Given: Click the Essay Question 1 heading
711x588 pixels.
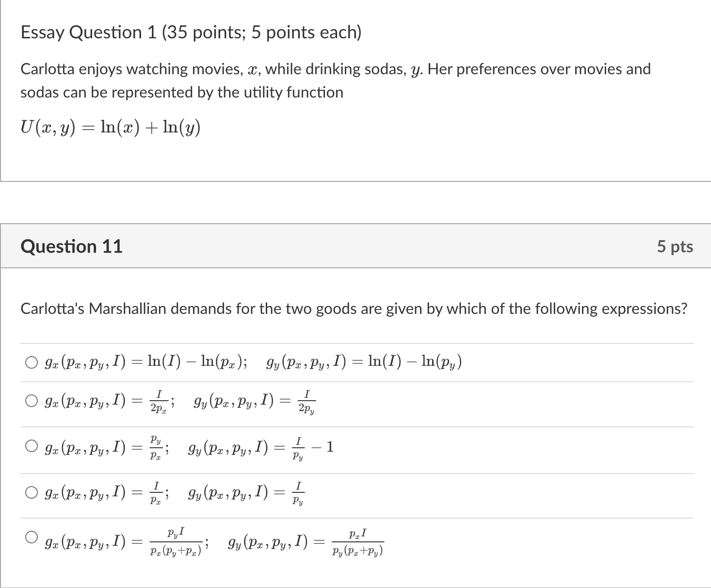Looking at the screenshot, I should [x=191, y=32].
